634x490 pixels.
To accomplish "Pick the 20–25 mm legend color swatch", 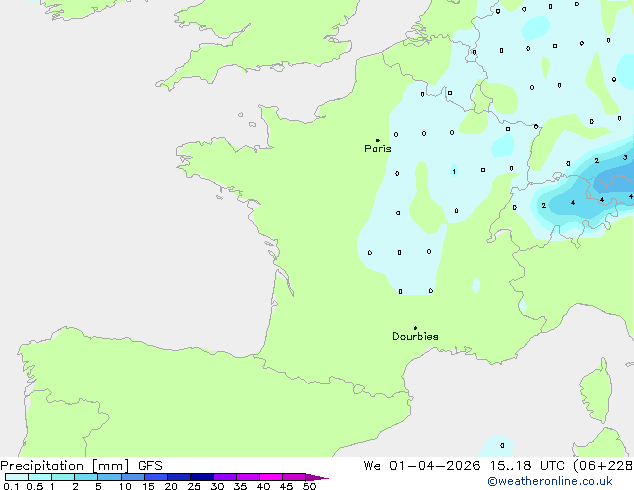I will tap(179, 477).
